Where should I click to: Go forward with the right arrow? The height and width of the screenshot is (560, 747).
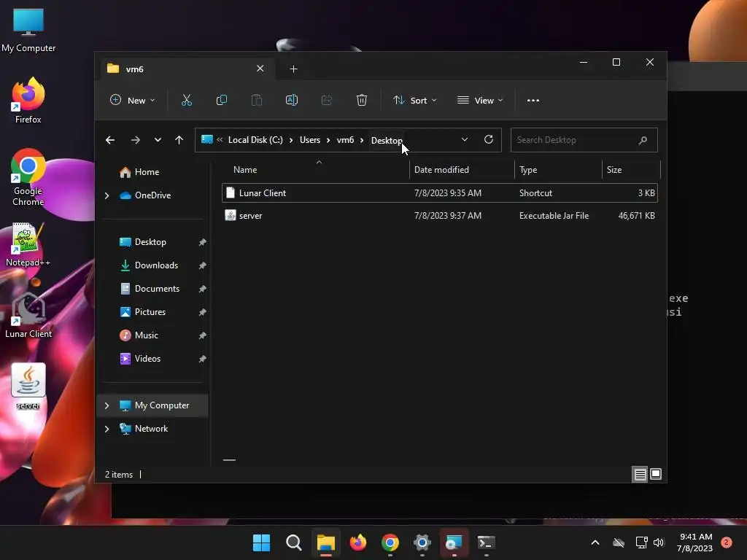(x=135, y=140)
